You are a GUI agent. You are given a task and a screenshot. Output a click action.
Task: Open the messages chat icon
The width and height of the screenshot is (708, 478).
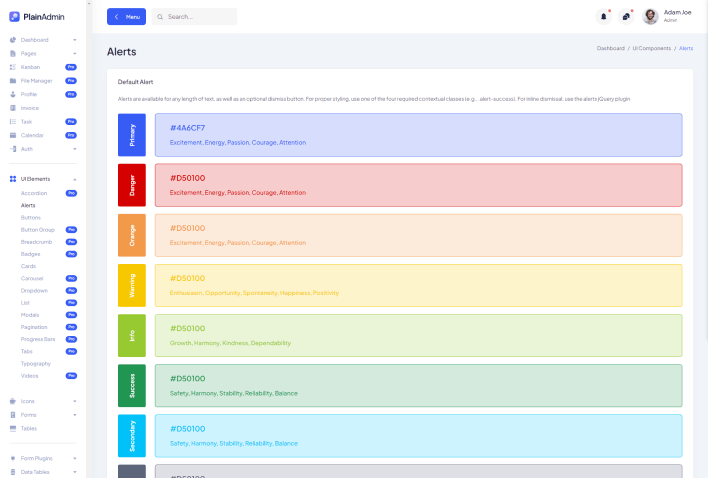coord(626,16)
